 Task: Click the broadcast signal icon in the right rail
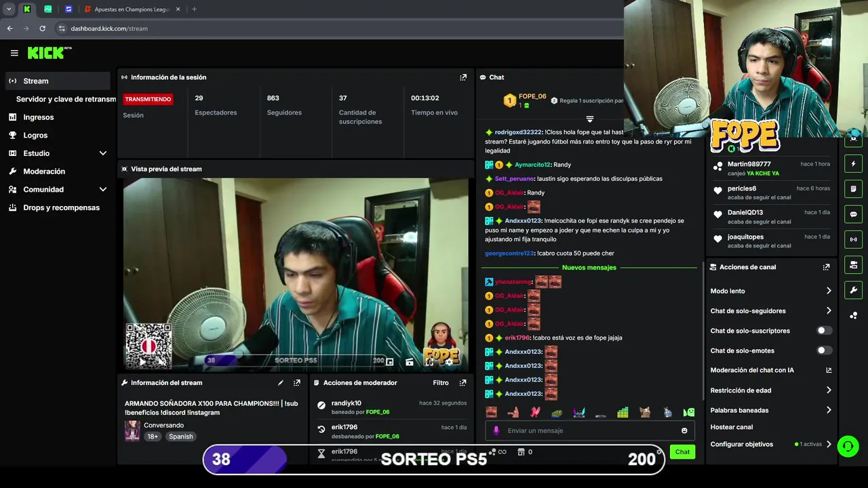click(853, 239)
